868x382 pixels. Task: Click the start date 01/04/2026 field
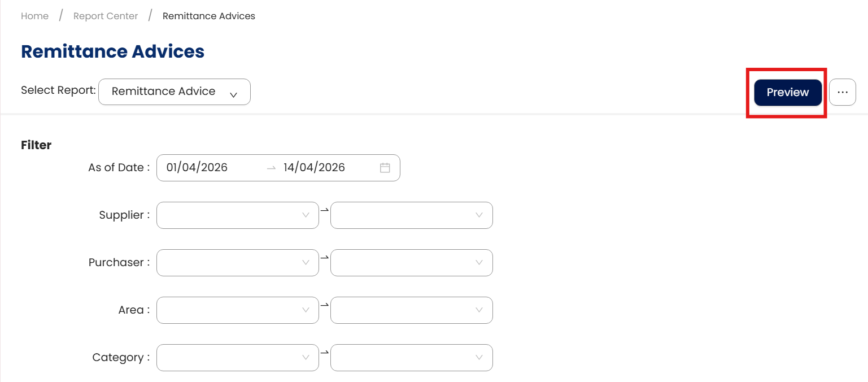click(197, 168)
